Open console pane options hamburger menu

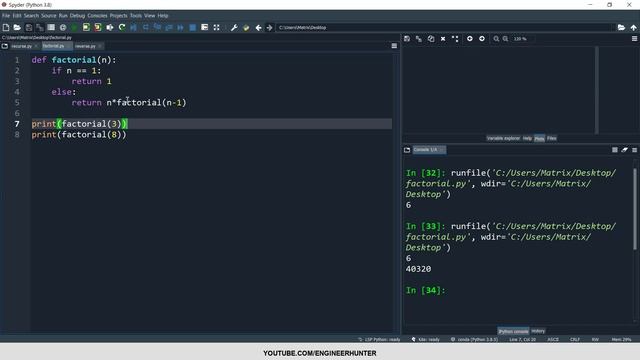[634, 150]
